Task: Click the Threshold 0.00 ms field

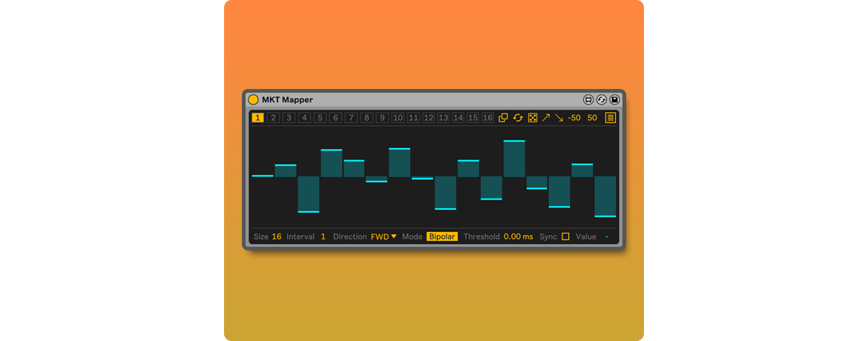Action: [518, 236]
